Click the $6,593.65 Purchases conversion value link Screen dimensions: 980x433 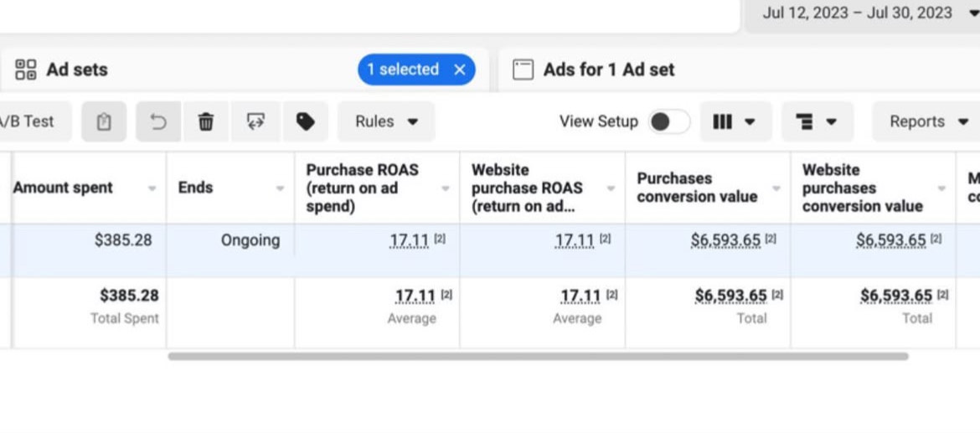click(725, 241)
